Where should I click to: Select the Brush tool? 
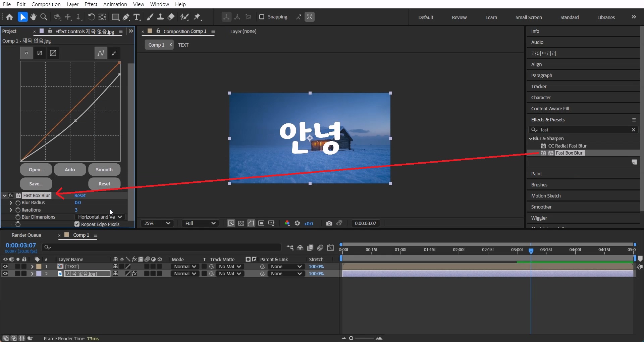click(x=150, y=17)
